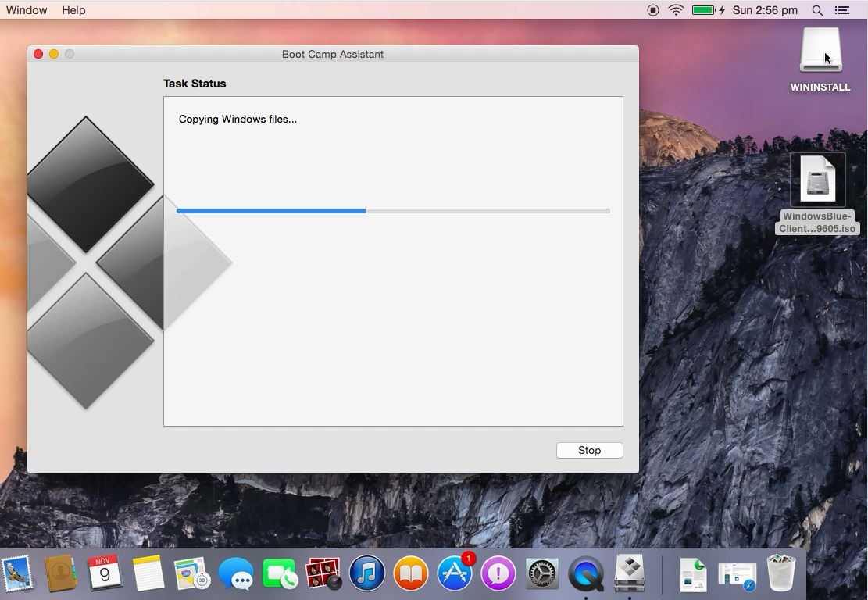
Task: Click the Task Status heading
Action: tap(195, 84)
